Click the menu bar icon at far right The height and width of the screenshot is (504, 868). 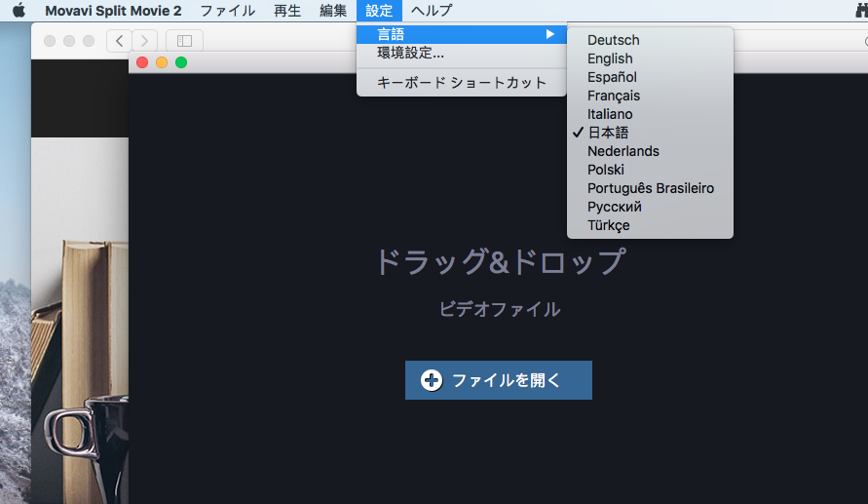click(x=862, y=11)
